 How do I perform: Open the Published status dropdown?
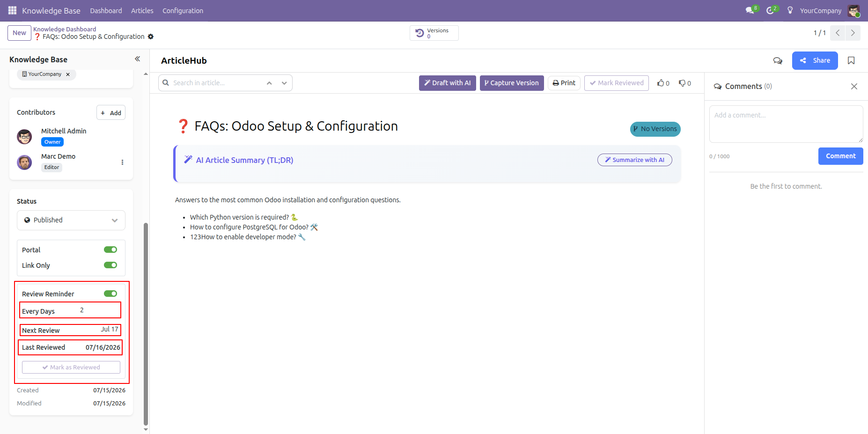click(x=71, y=220)
